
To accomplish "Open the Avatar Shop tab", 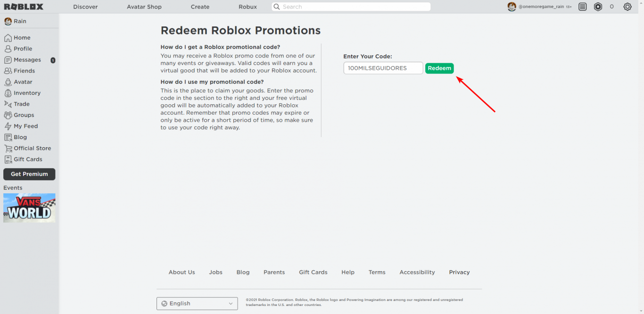I will click(144, 7).
